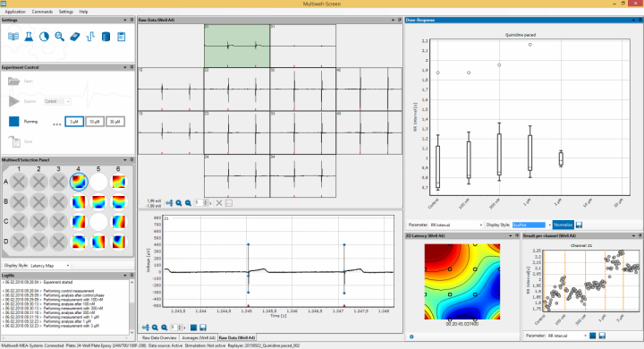Select well B5 latency map thumbnail
This screenshot has width=644, height=349.
98,202
